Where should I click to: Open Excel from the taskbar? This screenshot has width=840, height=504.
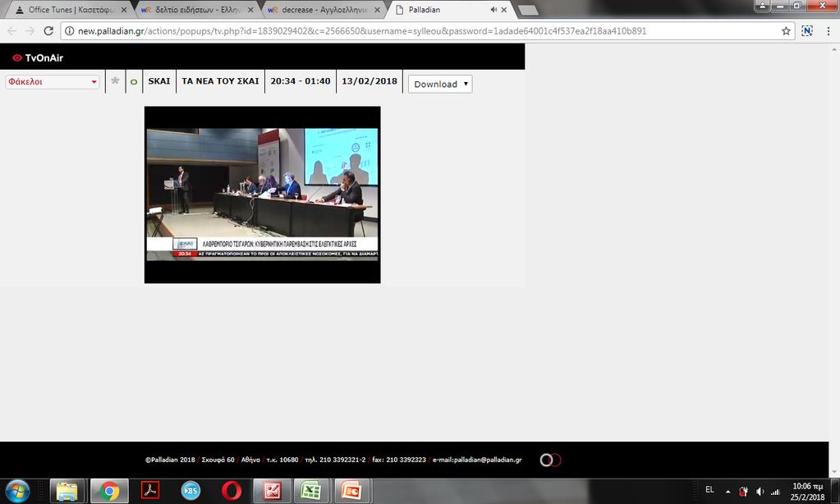coord(311,491)
